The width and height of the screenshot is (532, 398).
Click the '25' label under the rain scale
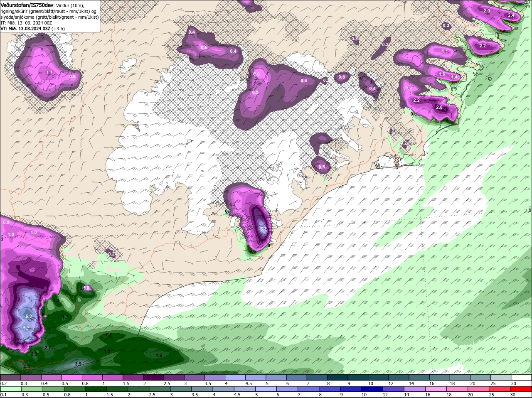coord(491,395)
